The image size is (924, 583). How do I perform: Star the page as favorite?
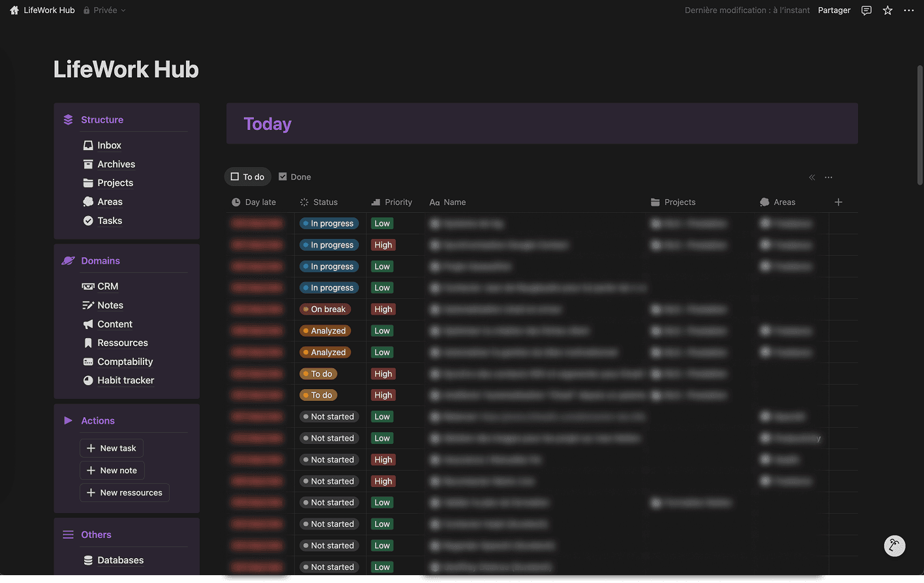887,10
